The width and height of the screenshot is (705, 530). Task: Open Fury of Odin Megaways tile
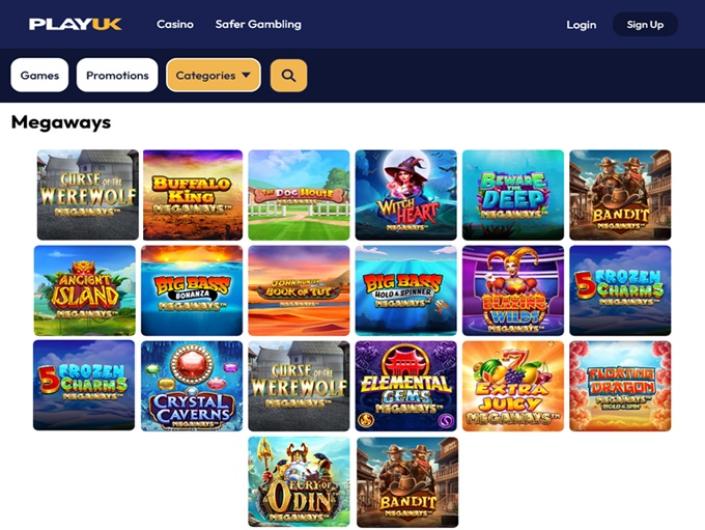[x=299, y=481]
